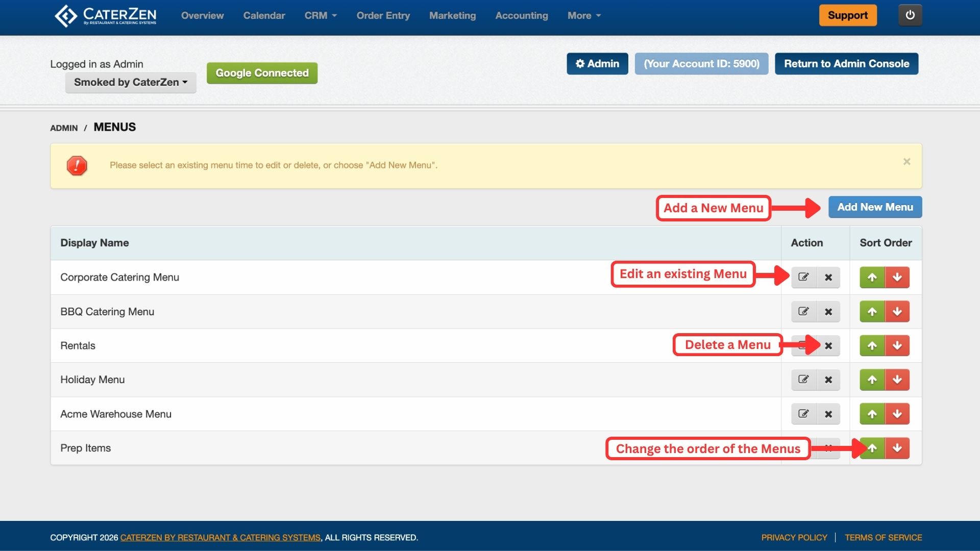Delete the BBQ Catering Menu with X icon
Screen dimensions: 980x551
pos(828,312)
